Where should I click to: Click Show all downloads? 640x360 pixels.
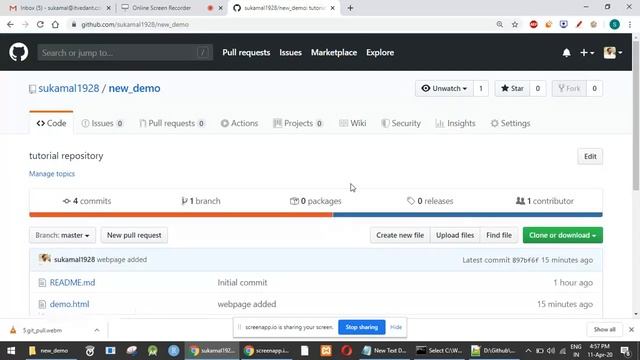(604, 329)
